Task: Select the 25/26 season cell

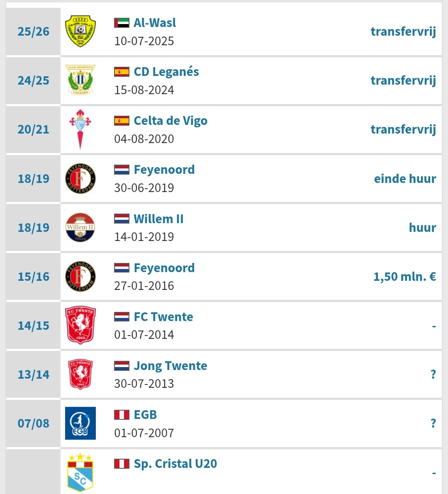Action: 34,32
